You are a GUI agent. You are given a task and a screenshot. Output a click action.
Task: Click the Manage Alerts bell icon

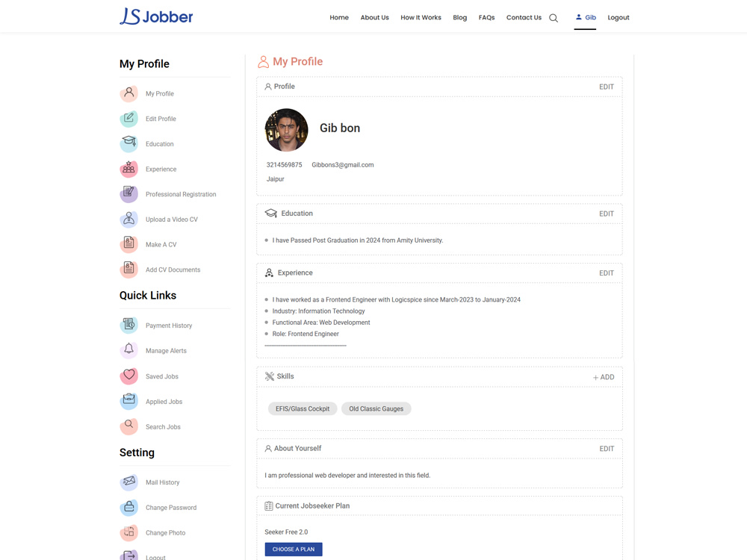pyautogui.click(x=128, y=350)
